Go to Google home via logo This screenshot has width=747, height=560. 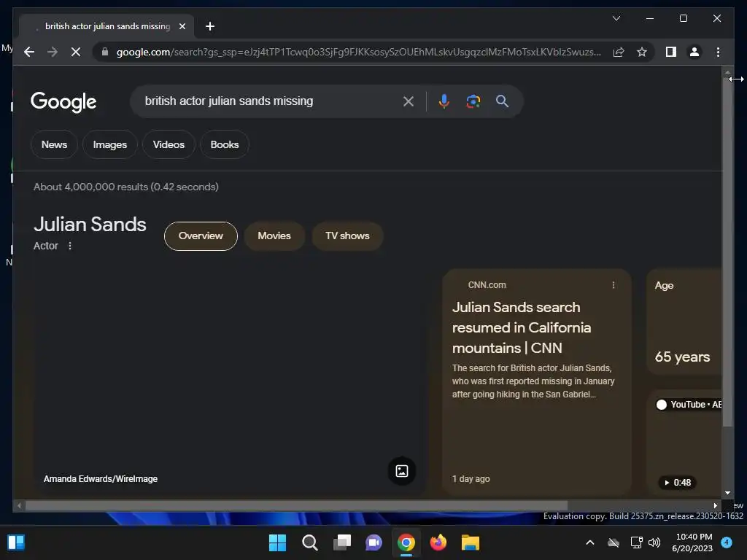point(63,102)
